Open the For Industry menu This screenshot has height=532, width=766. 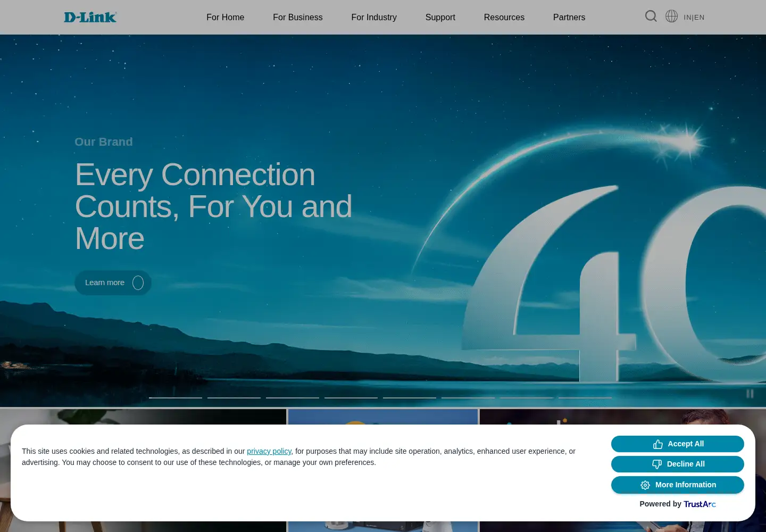(374, 17)
